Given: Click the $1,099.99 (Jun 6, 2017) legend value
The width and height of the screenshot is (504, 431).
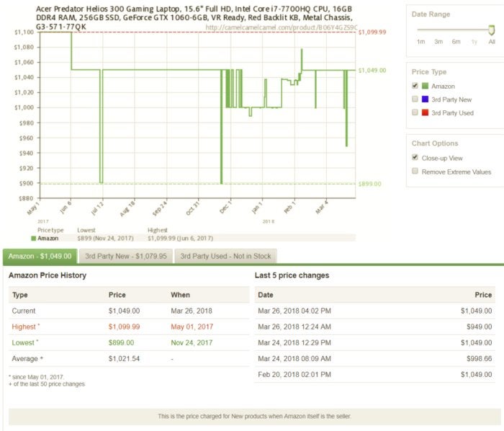Looking at the screenshot, I should point(180,239).
